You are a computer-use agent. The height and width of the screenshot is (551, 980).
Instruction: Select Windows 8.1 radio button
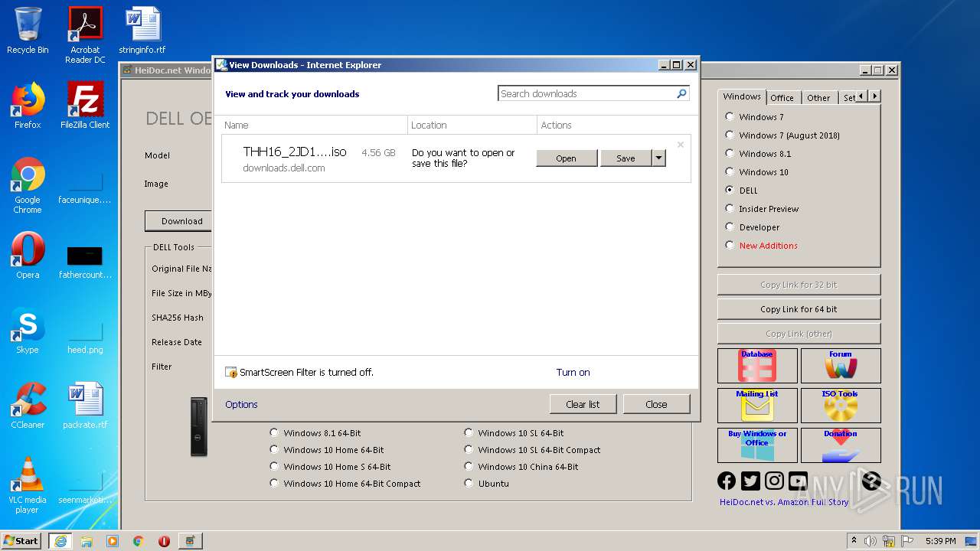[730, 153]
